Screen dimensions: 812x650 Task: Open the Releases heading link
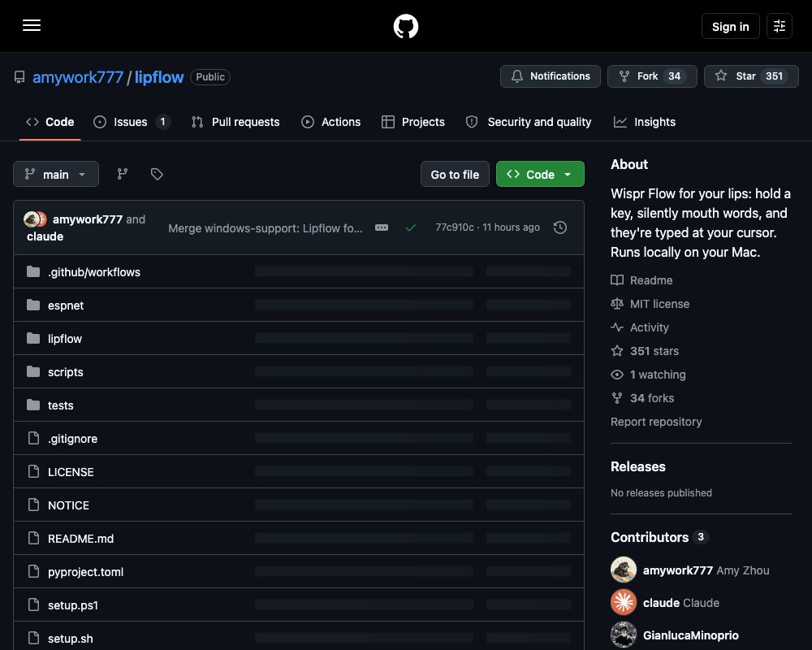(638, 466)
